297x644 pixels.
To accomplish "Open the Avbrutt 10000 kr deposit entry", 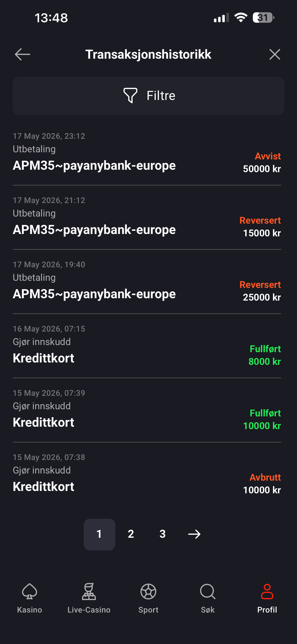I will pyautogui.click(x=147, y=474).
